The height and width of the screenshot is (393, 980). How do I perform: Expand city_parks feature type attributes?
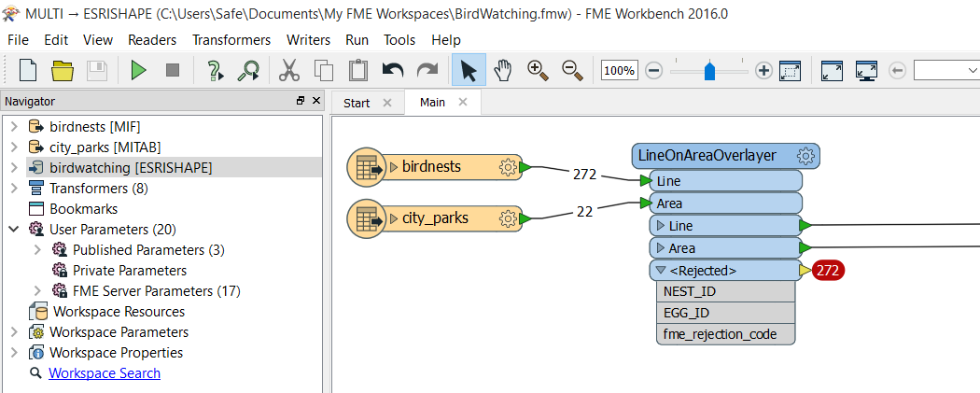point(394,218)
